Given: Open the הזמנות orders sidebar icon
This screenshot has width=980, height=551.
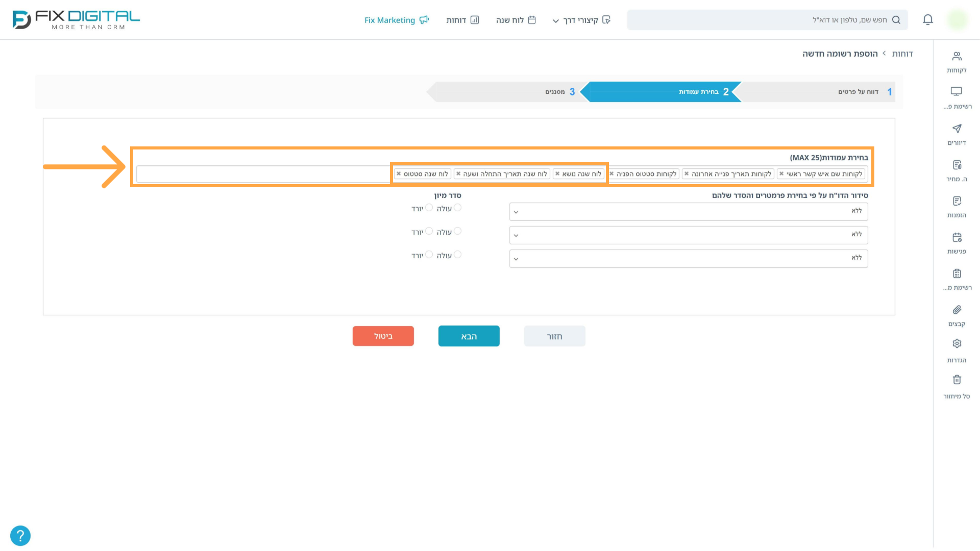Looking at the screenshot, I should pos(957,207).
